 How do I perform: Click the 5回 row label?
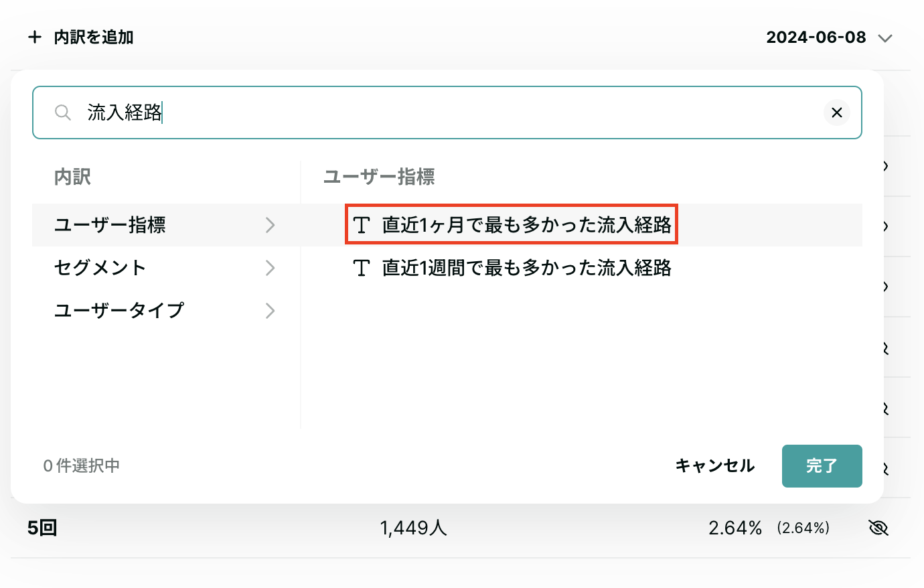(42, 528)
